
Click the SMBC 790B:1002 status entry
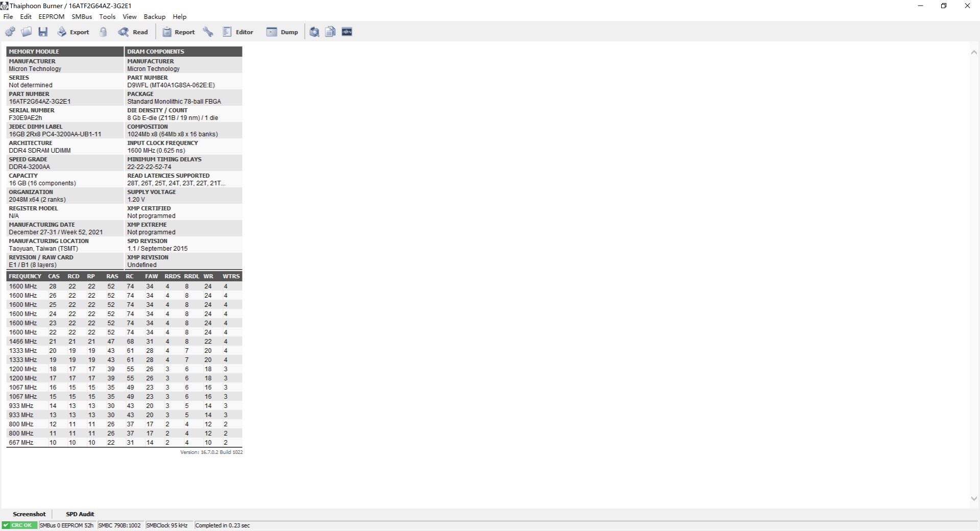pos(119,525)
